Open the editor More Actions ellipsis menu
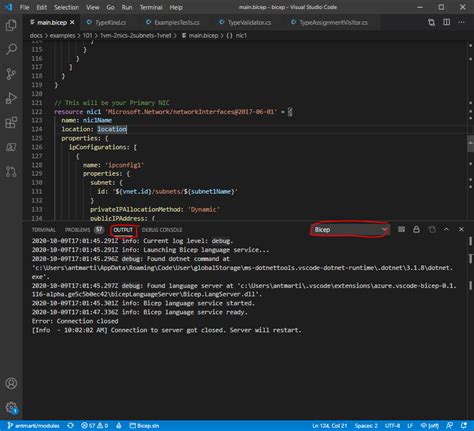Image resolution: width=474 pixels, height=431 pixels. click(461, 22)
